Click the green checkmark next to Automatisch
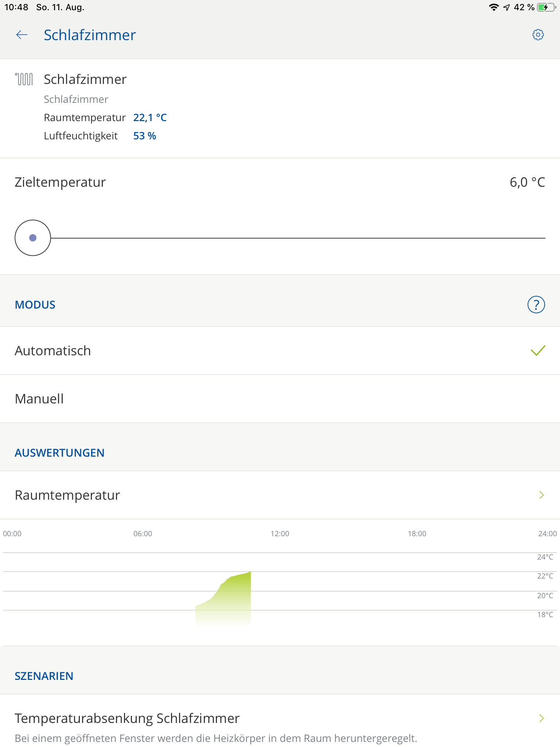This screenshot has width=560, height=747. (538, 351)
